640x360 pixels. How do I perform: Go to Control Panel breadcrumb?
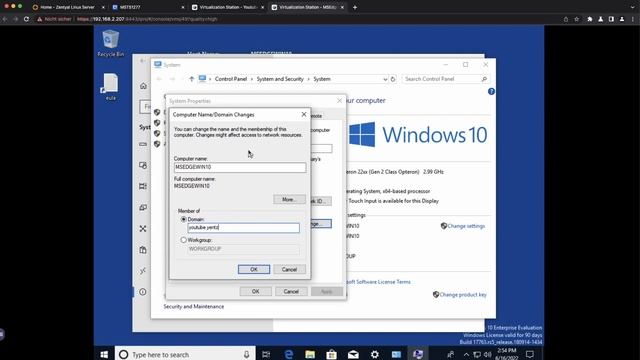click(231, 79)
